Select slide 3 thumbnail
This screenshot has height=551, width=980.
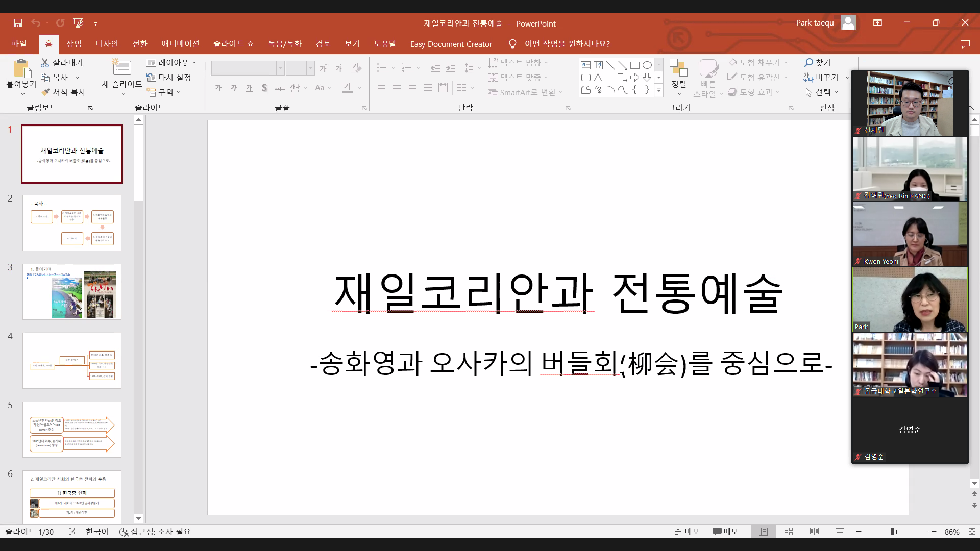tap(72, 292)
